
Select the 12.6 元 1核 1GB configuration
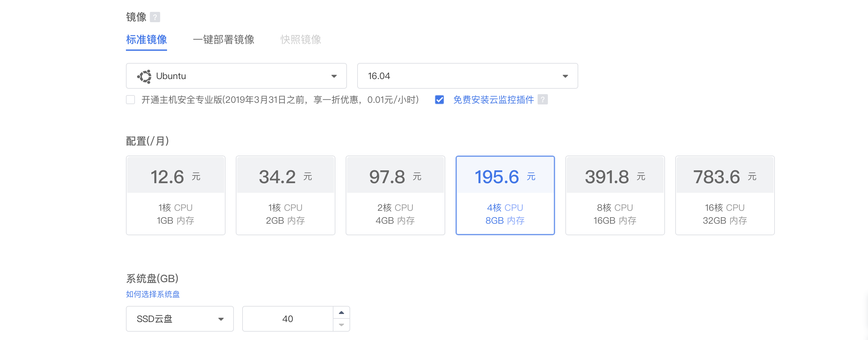(175, 195)
